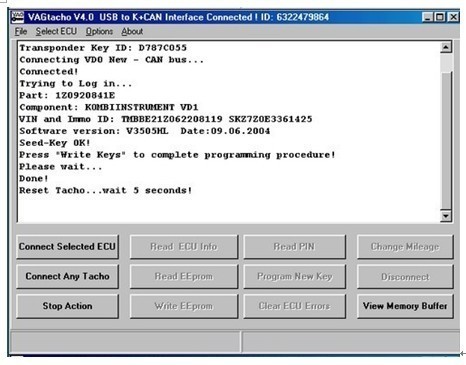Click the Read EEprom button
This screenshot has width=466, height=365.
[184, 276]
